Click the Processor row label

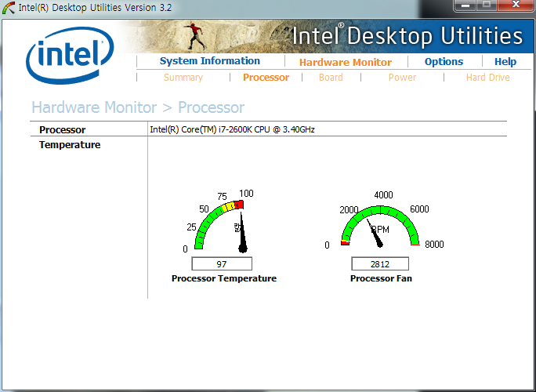(x=62, y=129)
